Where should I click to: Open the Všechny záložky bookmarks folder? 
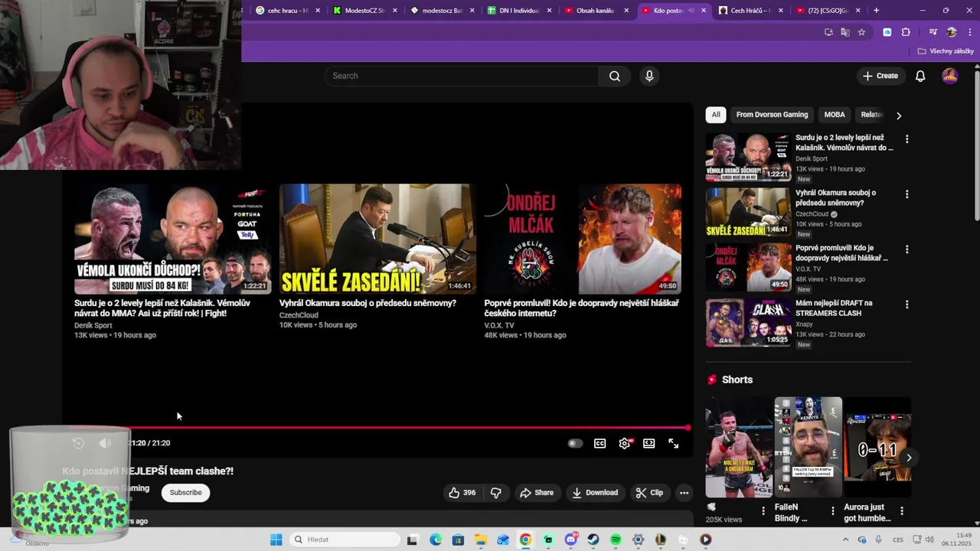pyautogui.click(x=946, y=51)
